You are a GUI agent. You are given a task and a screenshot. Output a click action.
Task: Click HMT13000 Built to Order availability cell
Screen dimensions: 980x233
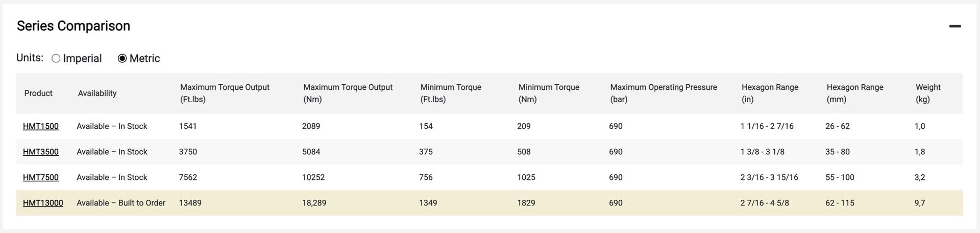[x=121, y=203]
